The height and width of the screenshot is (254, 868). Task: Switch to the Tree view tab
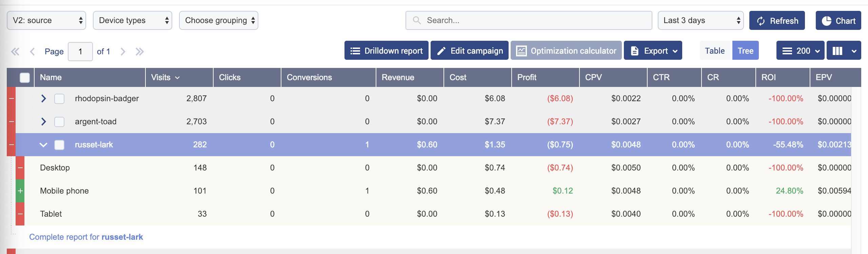click(745, 51)
